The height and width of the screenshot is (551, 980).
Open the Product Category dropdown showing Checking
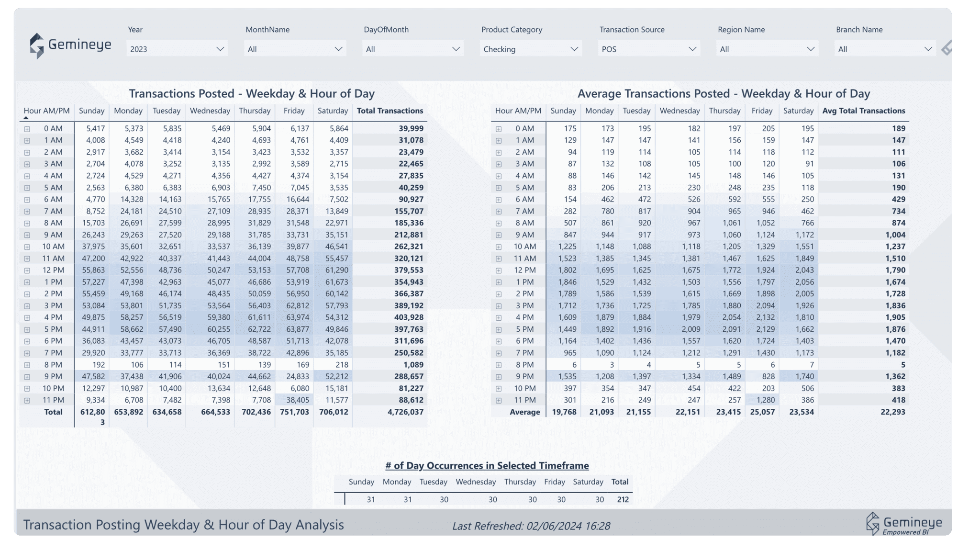(x=530, y=49)
